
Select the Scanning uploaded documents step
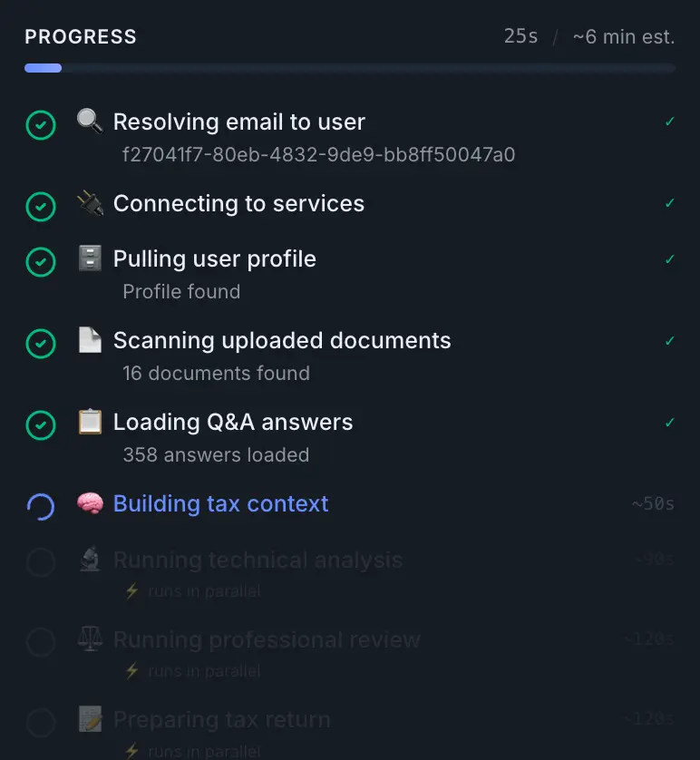[281, 340]
